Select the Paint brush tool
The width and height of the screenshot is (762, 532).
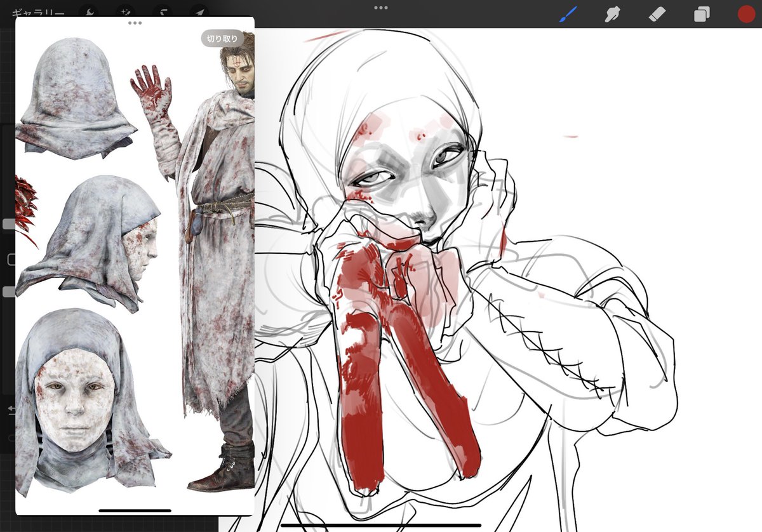tap(568, 14)
